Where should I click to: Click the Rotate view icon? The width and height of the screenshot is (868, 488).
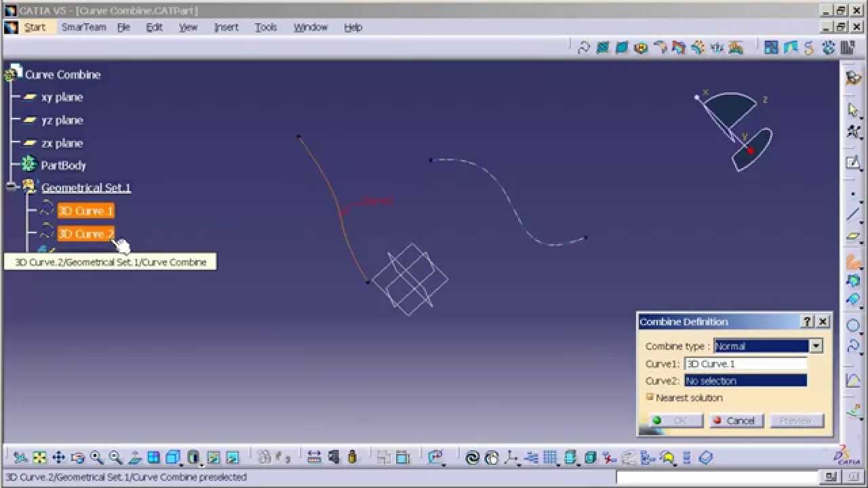77,457
